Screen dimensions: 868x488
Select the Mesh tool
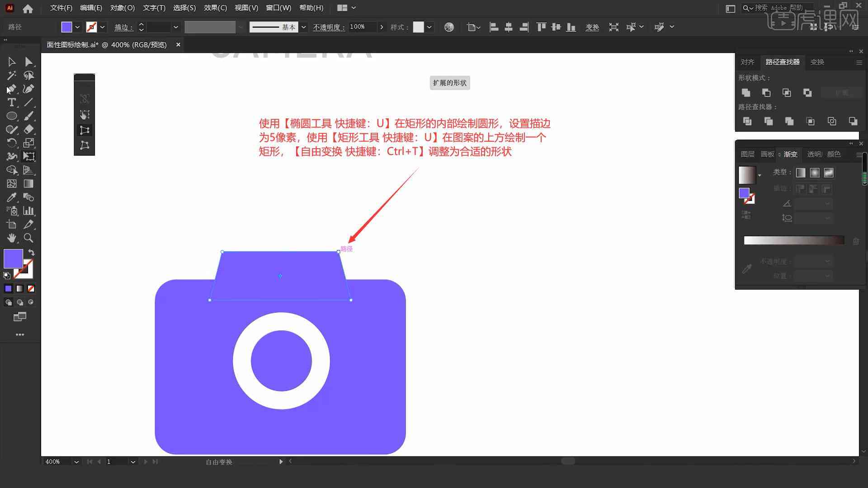[11, 183]
